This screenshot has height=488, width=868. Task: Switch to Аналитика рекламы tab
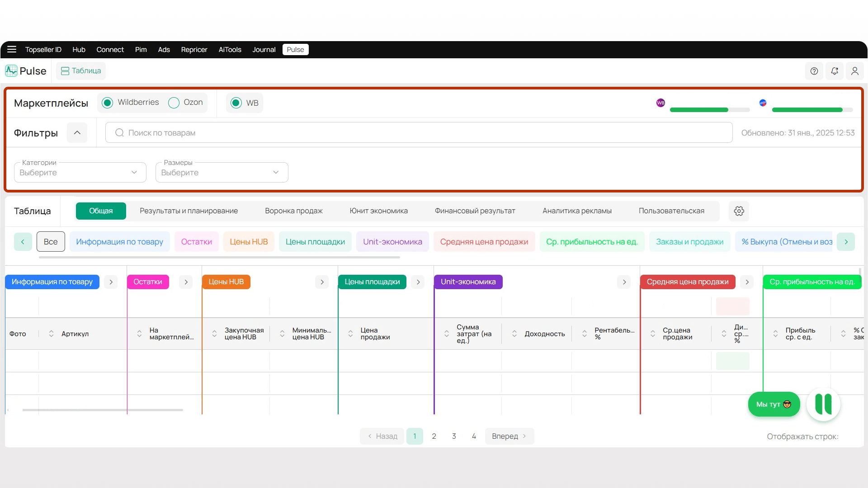(577, 211)
